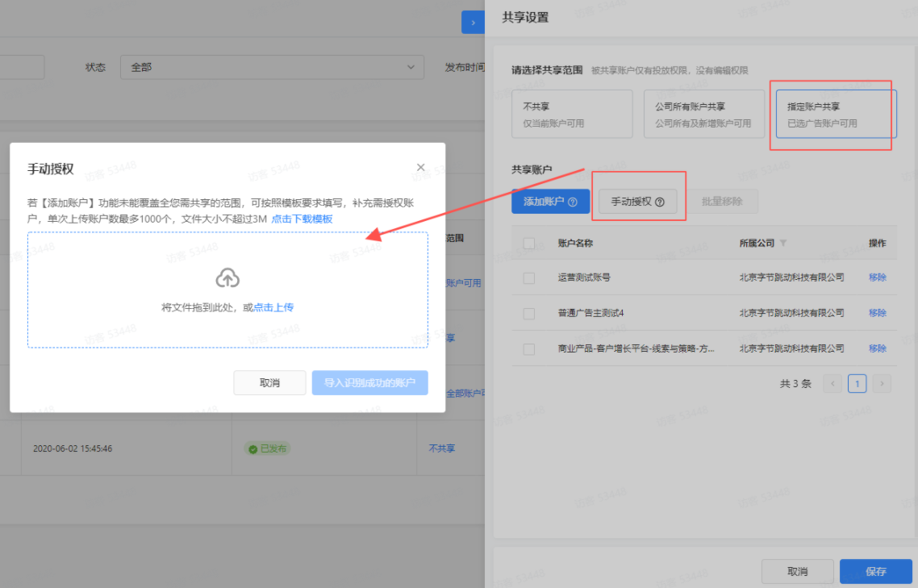Open help tooltip beside 添加账户 button

pos(571,201)
